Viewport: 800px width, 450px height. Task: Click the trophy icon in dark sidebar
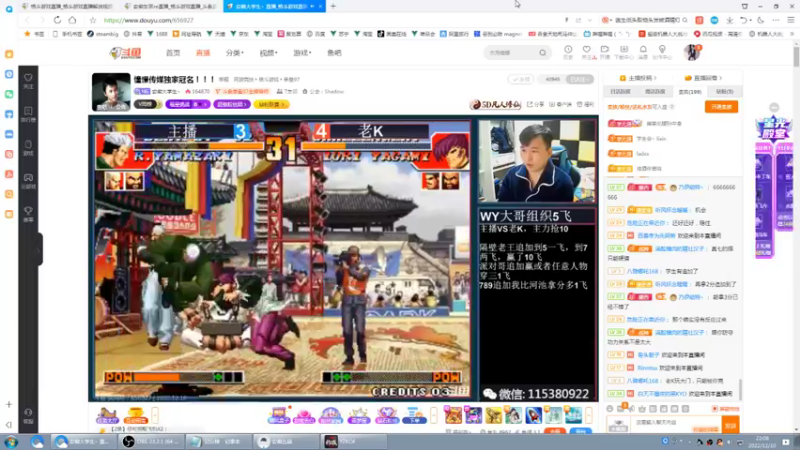(x=28, y=213)
